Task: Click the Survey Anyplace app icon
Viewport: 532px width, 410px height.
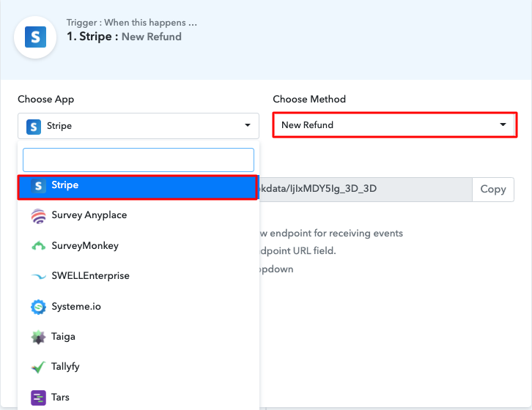Action: click(38, 216)
